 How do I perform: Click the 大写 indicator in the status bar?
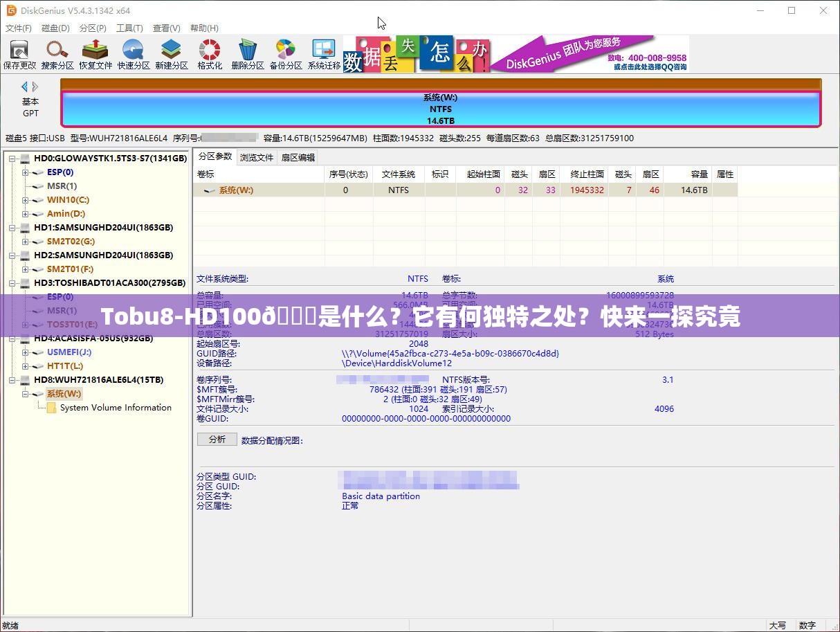click(779, 624)
